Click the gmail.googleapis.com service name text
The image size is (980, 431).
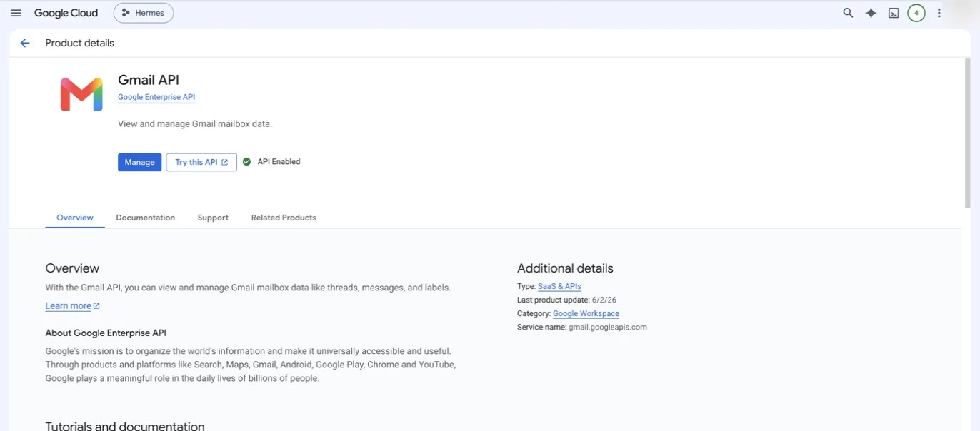(608, 328)
